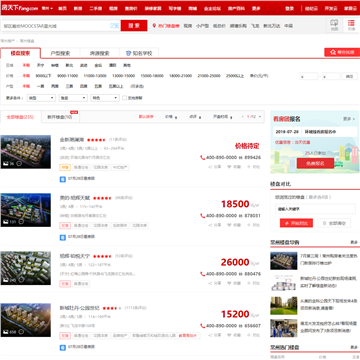This screenshot has width=360, height=360.
Task: Click the keyboard icon in search box
Action: click(x=114, y=26)
